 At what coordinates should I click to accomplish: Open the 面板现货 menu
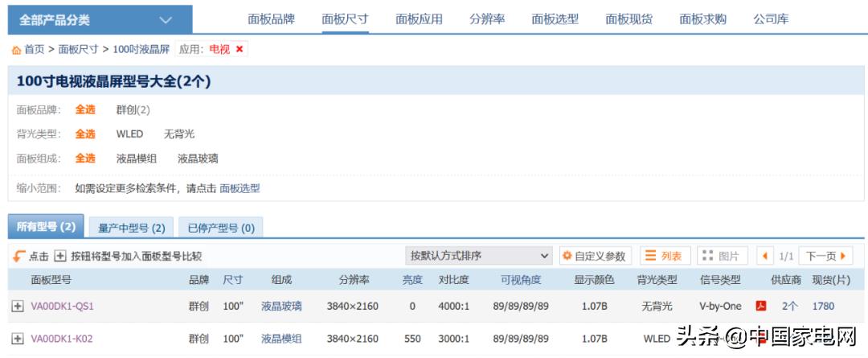point(628,19)
